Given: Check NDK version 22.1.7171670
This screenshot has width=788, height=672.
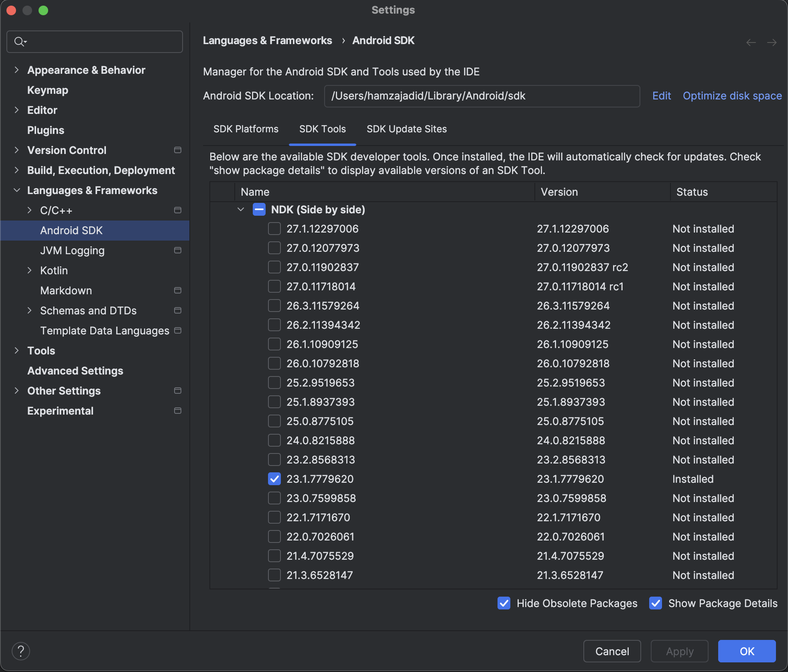Looking at the screenshot, I should (x=274, y=517).
